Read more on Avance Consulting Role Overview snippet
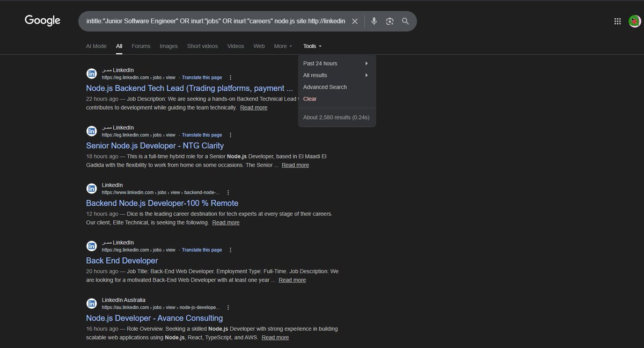644x348 pixels. click(275, 337)
